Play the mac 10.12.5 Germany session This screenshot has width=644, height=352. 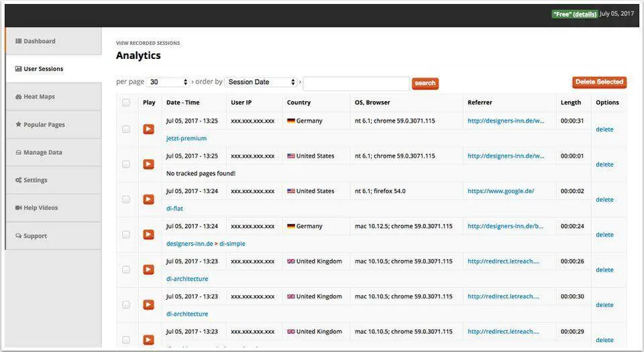pyautogui.click(x=148, y=235)
